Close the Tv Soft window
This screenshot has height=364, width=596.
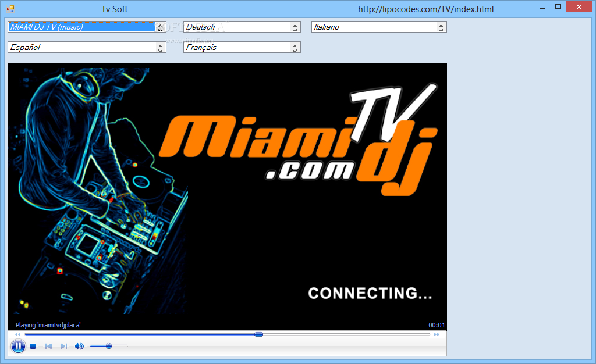point(579,7)
